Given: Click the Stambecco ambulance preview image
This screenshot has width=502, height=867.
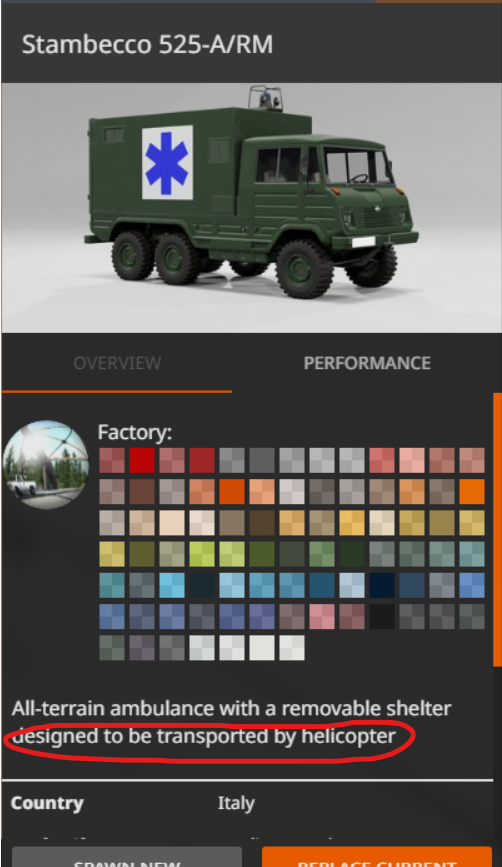Looking at the screenshot, I should click(x=251, y=208).
